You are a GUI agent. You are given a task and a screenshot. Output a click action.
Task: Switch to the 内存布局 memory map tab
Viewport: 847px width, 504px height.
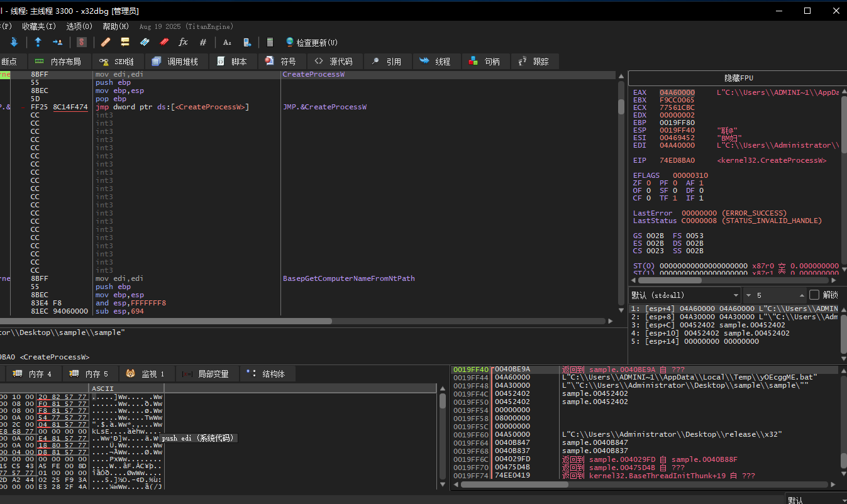click(x=58, y=62)
